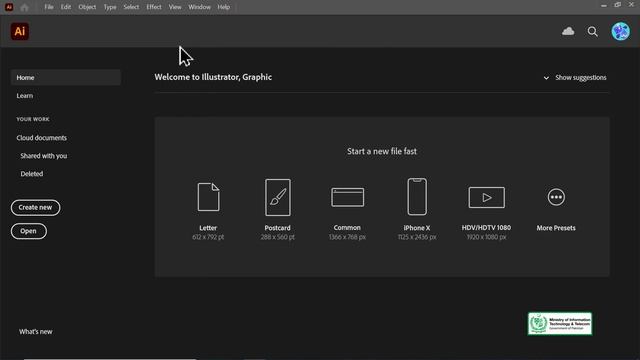Select the Letter preset icon
The width and height of the screenshot is (640, 360).
[208, 197]
